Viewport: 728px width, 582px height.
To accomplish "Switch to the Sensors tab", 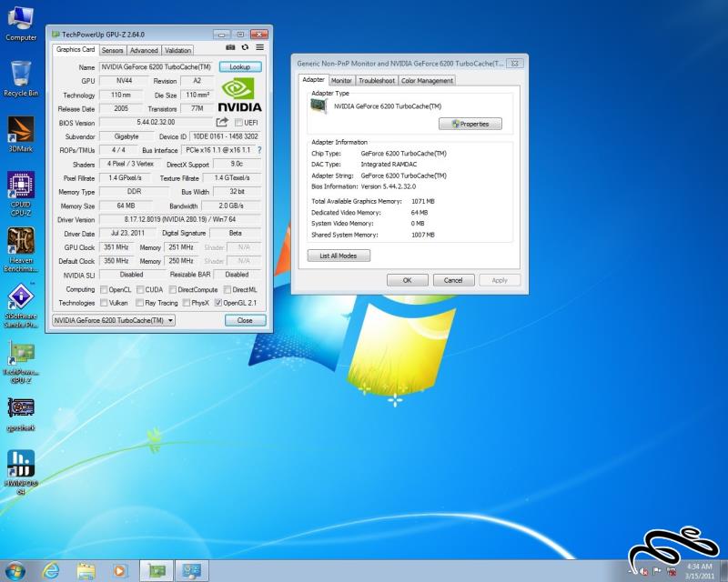I will (x=112, y=50).
